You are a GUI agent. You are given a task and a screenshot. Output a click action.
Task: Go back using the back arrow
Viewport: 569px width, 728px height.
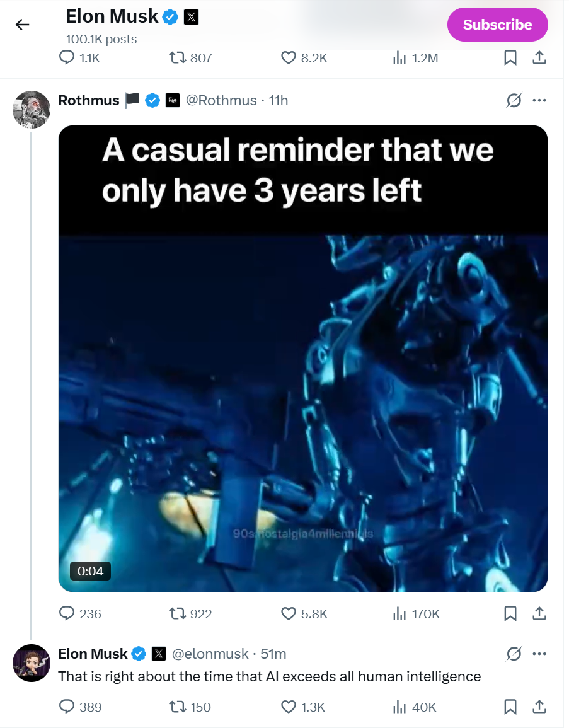coord(23,25)
